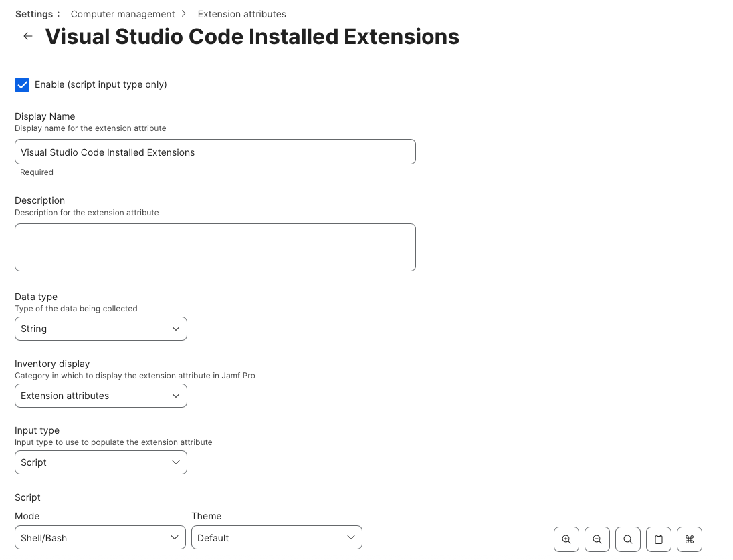Click the breadcrumb chevron separator
Image resolution: width=733 pixels, height=560 pixels.
pyautogui.click(x=184, y=14)
